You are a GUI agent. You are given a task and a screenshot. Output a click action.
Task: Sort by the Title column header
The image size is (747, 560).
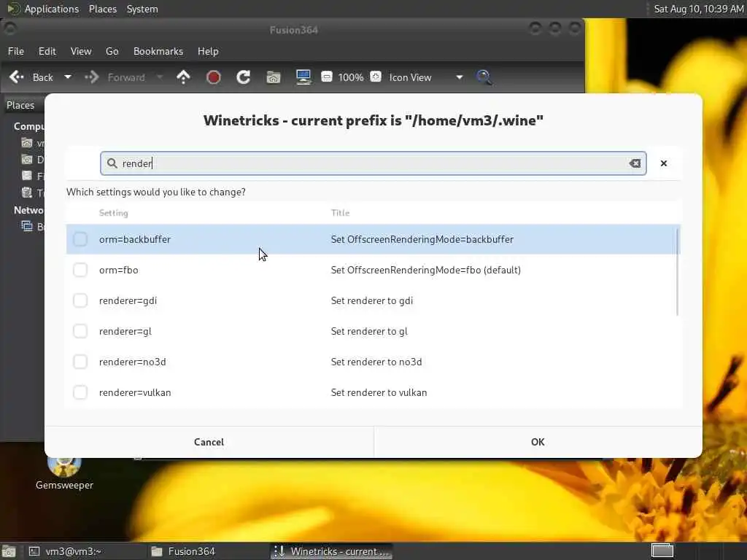pyautogui.click(x=340, y=213)
